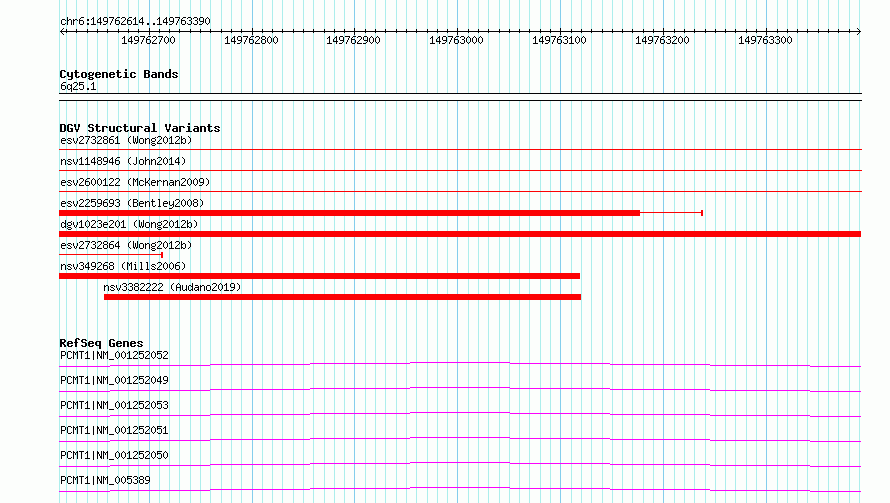Click the thin red line under esv2732861
Screen dimensions: 890x503
coord(460,150)
